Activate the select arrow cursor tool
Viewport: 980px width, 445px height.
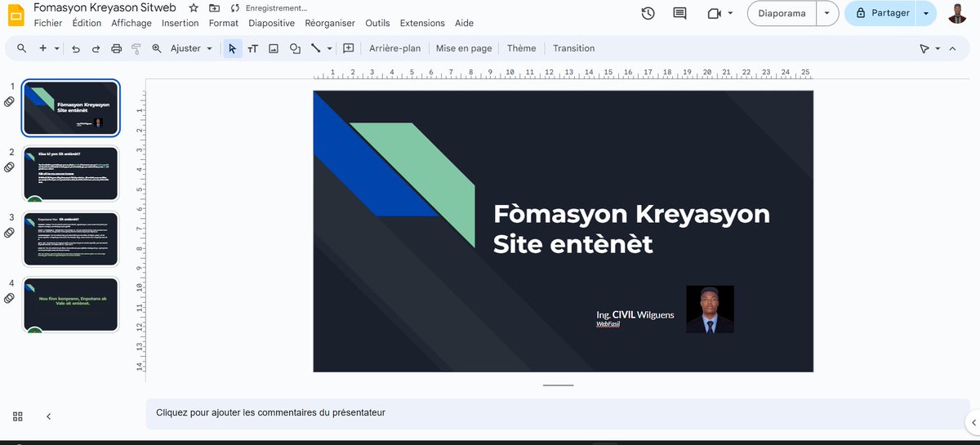click(233, 48)
